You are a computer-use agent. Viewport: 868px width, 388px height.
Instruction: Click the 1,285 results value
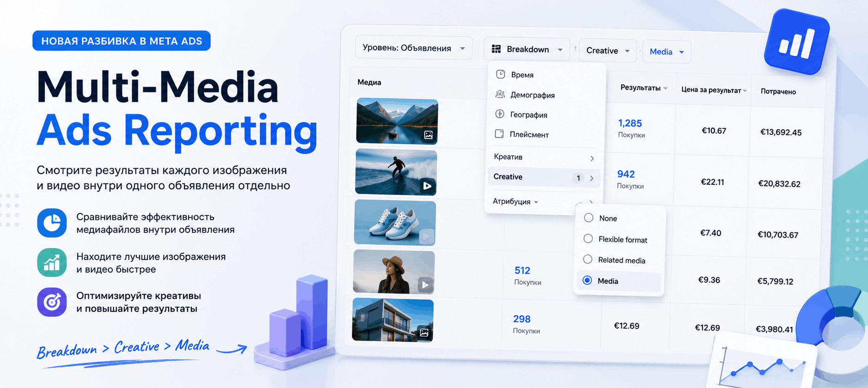(x=630, y=123)
